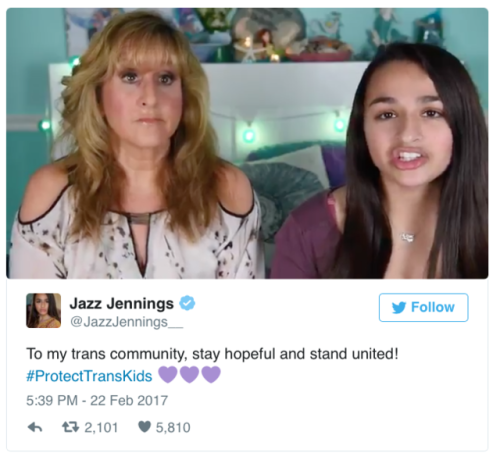
Task: Open the @JazzJennings__ handle link
Action: (x=126, y=322)
